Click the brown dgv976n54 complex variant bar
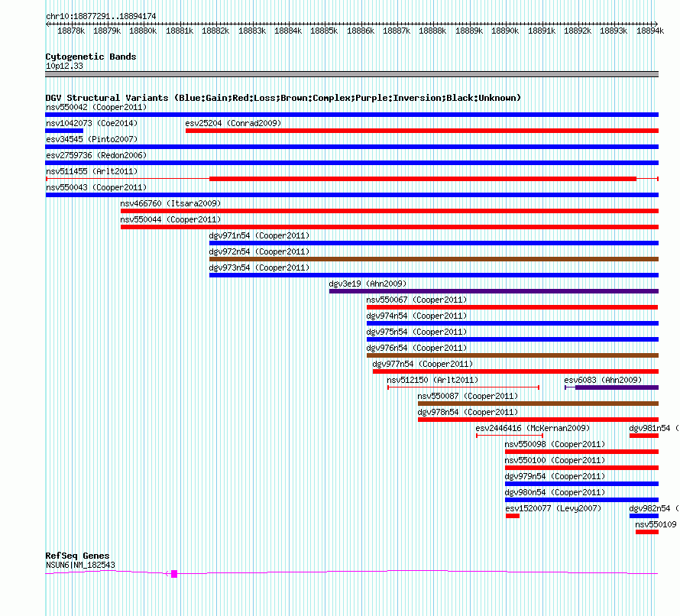 (x=513, y=355)
